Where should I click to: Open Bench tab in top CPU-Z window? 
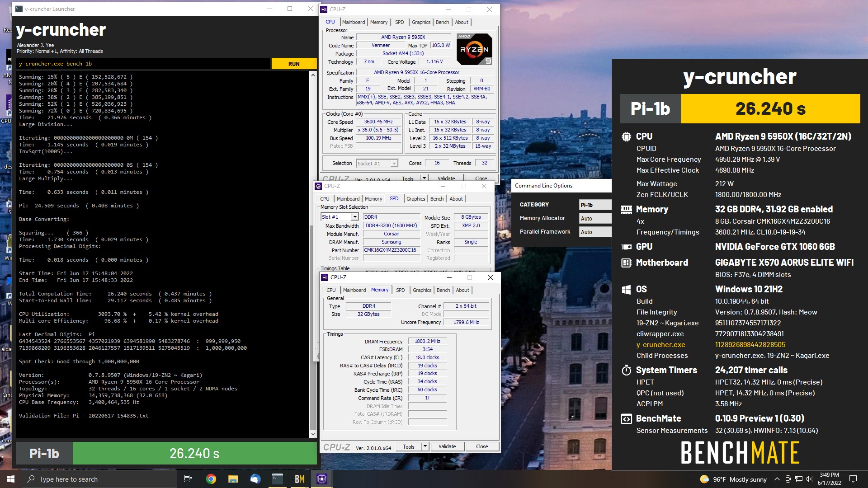[x=442, y=22]
